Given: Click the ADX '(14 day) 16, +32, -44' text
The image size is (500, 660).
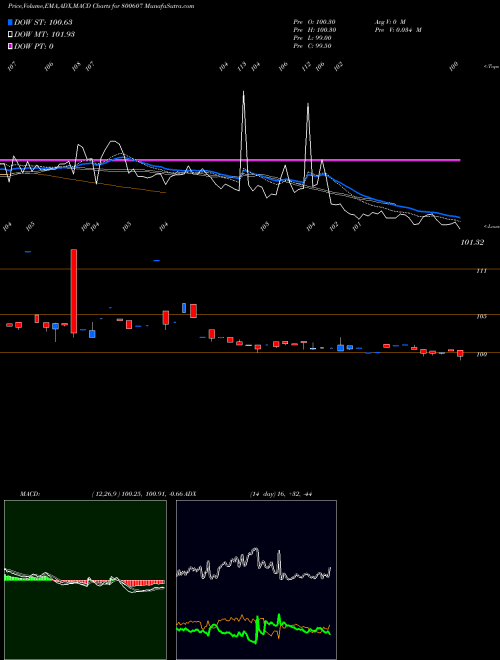Looking at the screenshot, I should tap(281, 494).
